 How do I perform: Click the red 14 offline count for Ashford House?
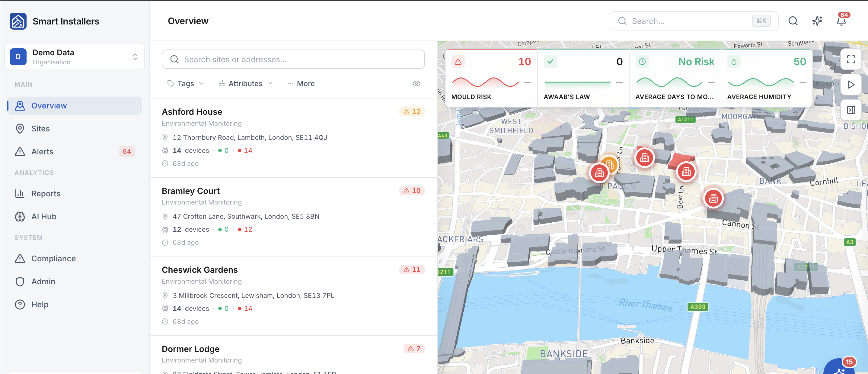click(245, 150)
